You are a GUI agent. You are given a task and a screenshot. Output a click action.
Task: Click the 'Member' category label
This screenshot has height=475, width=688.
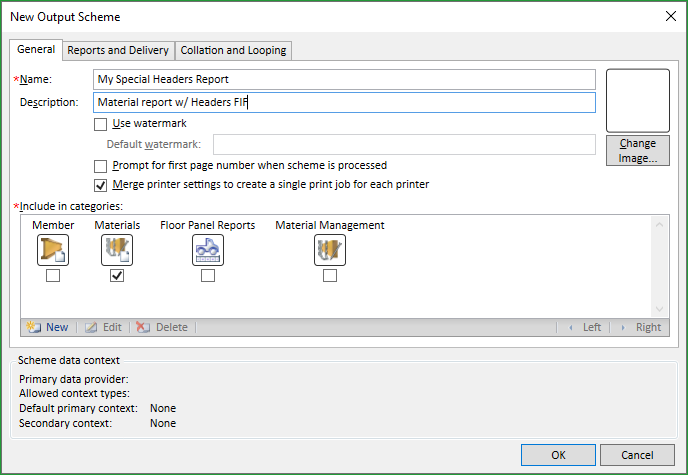coord(53,225)
